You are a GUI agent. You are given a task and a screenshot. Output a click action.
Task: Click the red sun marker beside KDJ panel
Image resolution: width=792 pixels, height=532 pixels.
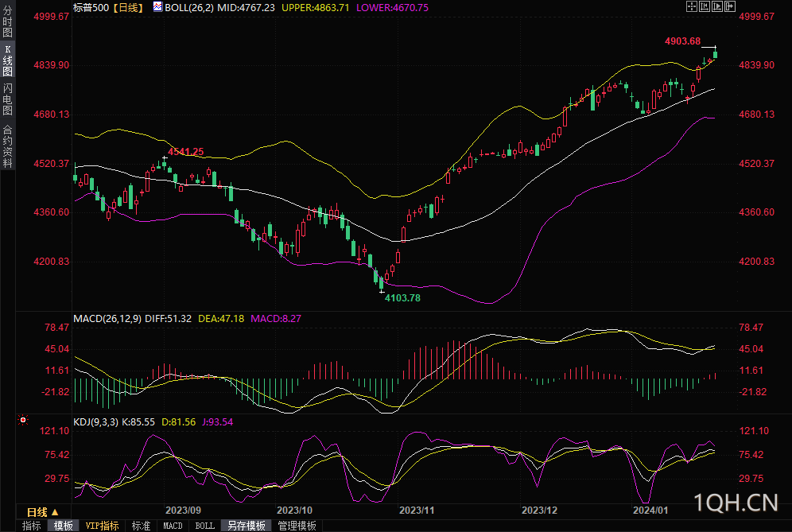coord(23,419)
